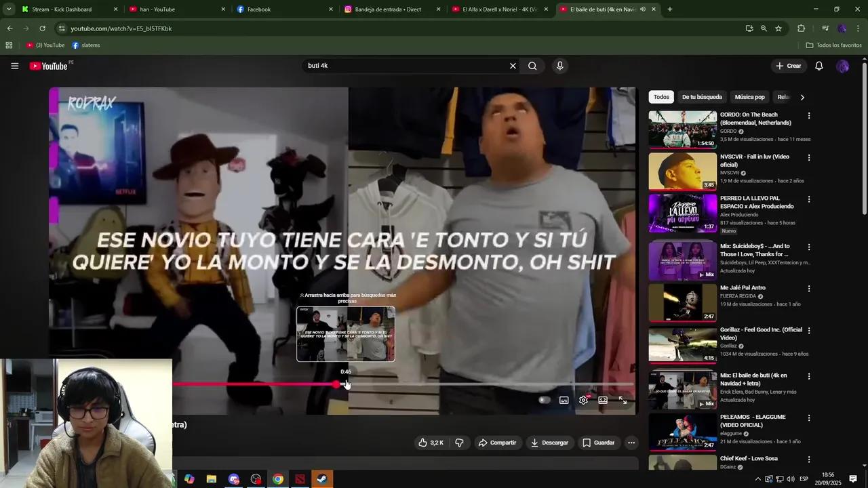Dislike the video with thumbs down

[459, 443]
